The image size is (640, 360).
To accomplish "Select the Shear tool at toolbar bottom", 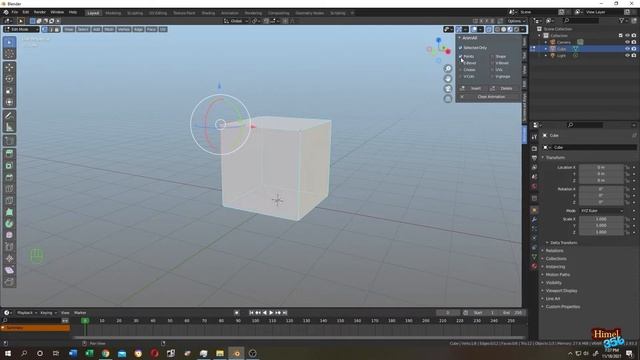I will 9,270.
